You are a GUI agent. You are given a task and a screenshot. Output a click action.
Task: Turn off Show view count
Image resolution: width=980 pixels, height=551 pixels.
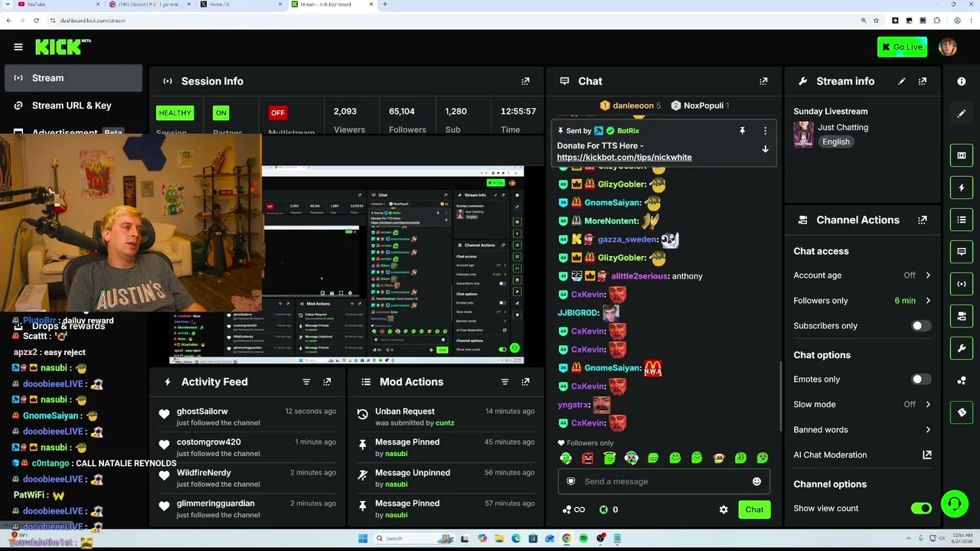click(x=921, y=508)
